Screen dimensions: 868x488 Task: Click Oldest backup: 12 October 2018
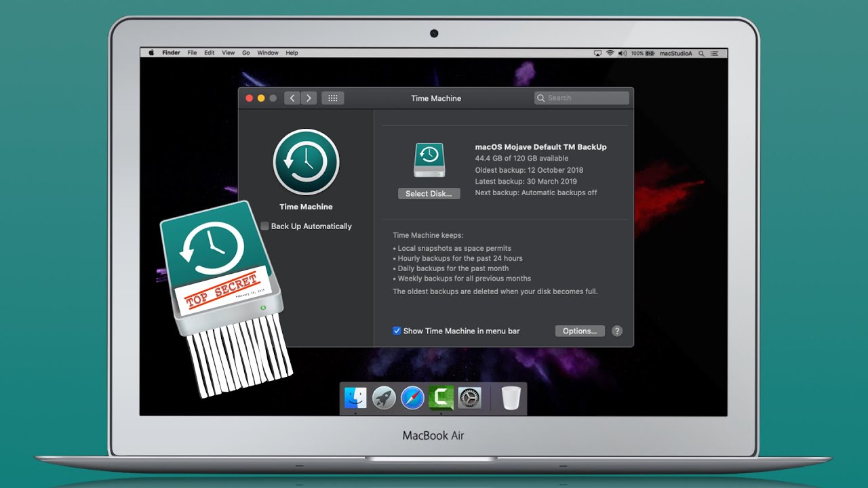click(x=529, y=170)
